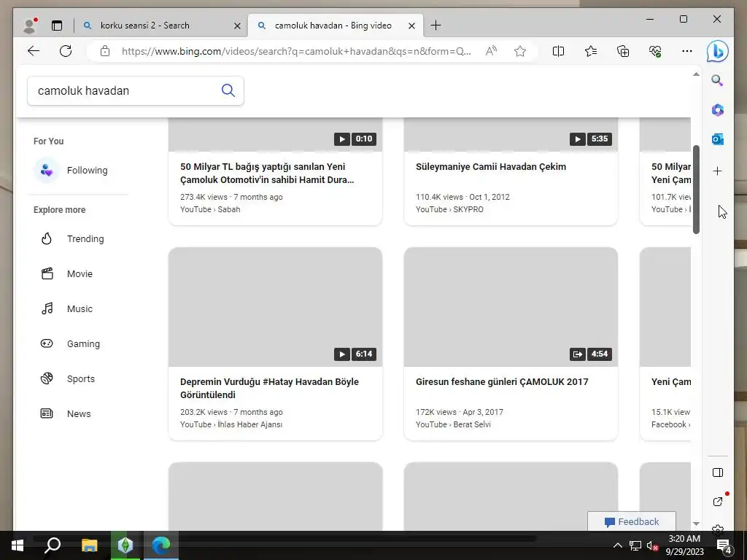Screen dimensions: 747x560
Task: Open the 50 Milyar TL bağış yaptığı video title
Action: [x=267, y=174]
